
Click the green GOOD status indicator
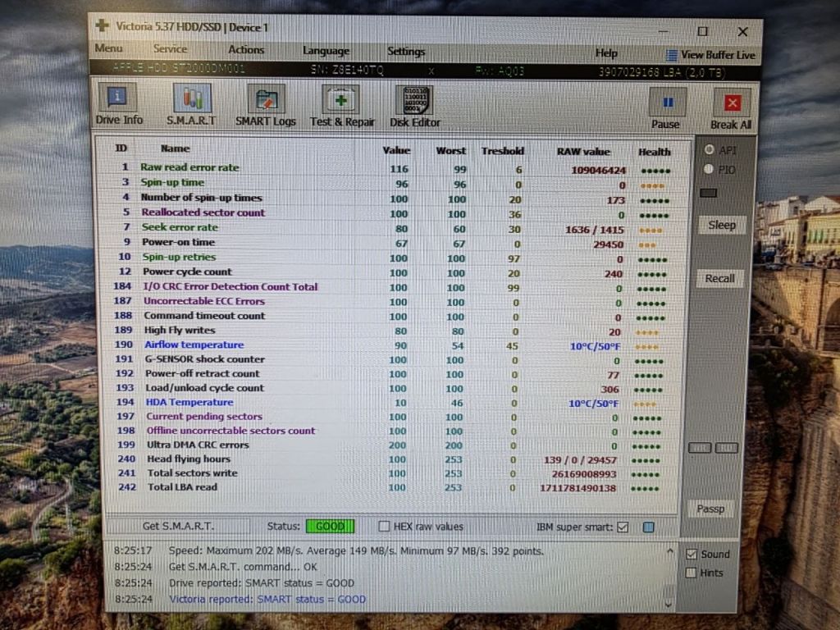(x=330, y=527)
